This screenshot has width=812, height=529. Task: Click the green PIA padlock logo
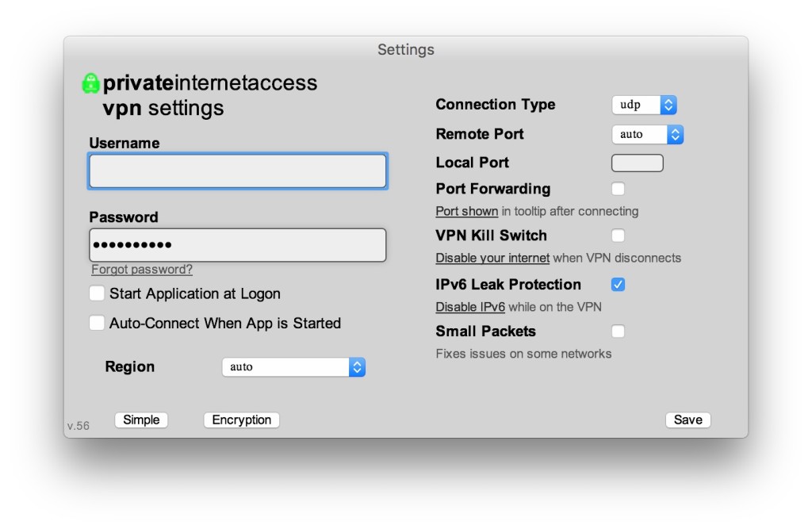90,83
